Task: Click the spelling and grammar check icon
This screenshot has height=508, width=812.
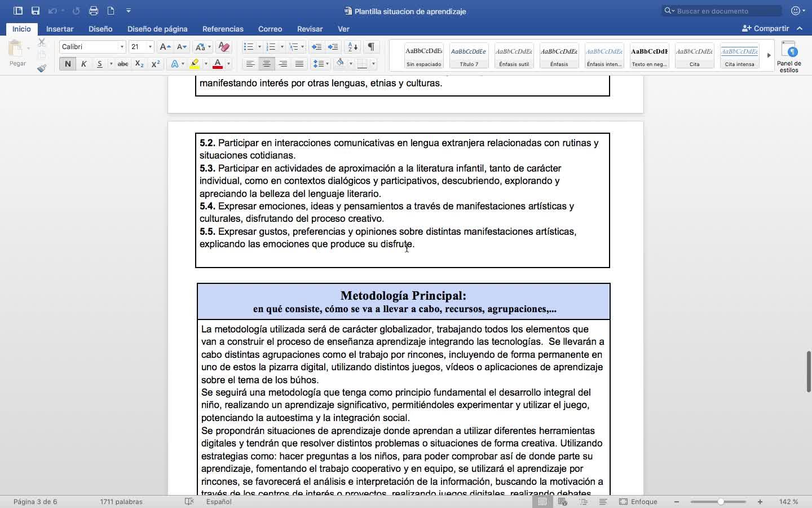Action: (x=189, y=502)
